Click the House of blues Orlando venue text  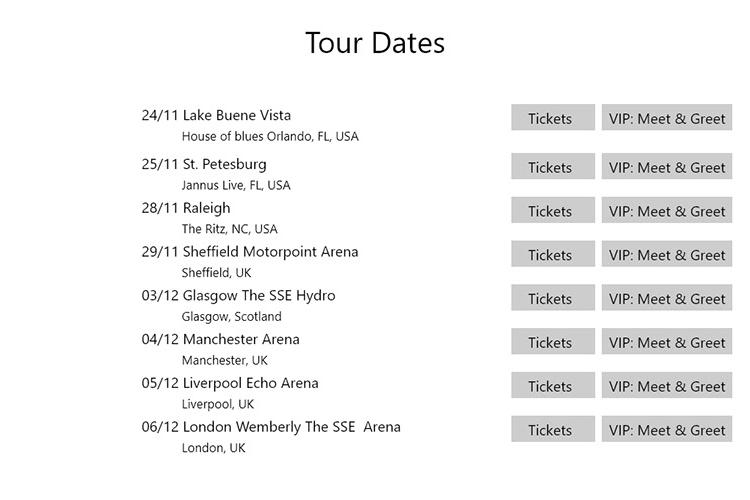[x=270, y=137]
